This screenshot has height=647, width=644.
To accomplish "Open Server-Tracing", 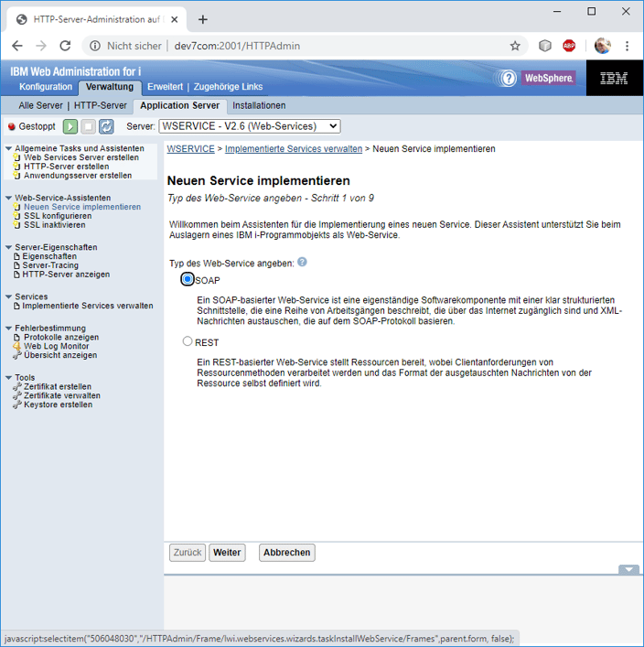I will pyautogui.click(x=50, y=265).
